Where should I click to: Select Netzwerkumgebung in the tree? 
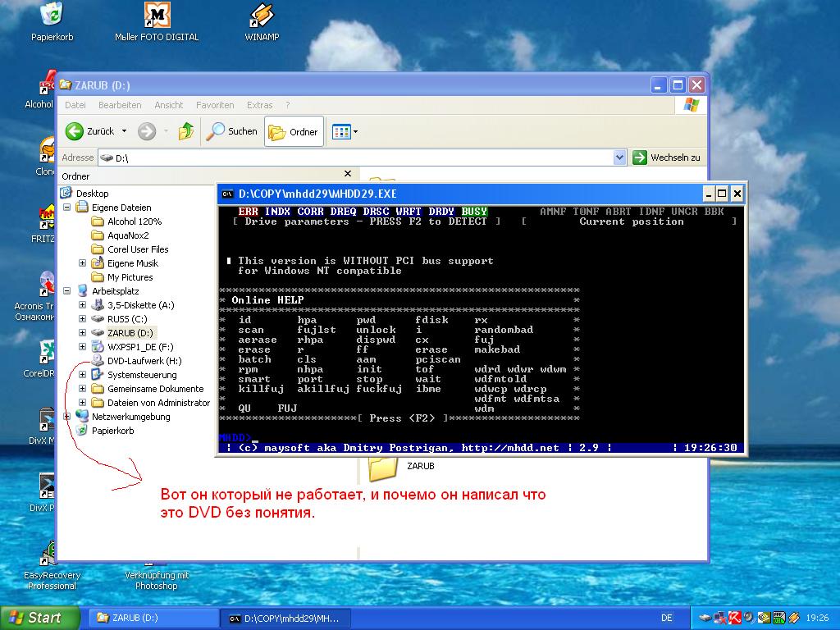(x=130, y=416)
